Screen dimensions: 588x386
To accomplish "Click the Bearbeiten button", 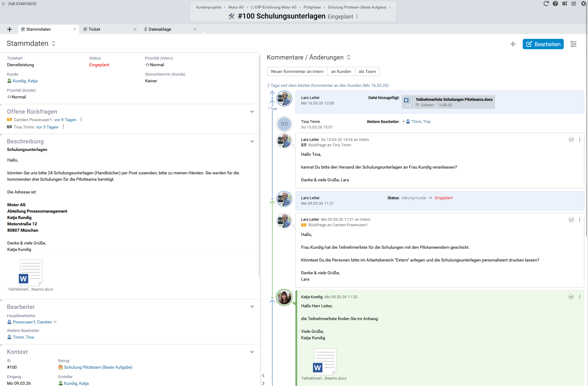I will [543, 44].
